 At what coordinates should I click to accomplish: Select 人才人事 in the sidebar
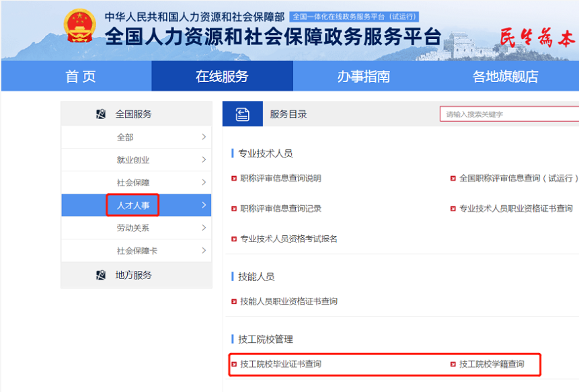[x=137, y=205]
